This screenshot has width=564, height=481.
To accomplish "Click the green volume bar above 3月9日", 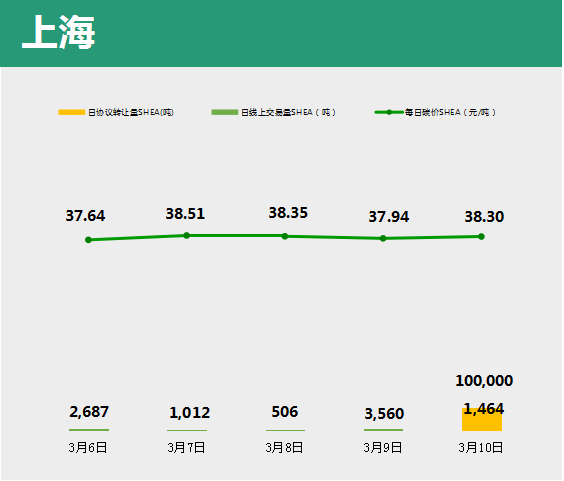I will 383,430.
